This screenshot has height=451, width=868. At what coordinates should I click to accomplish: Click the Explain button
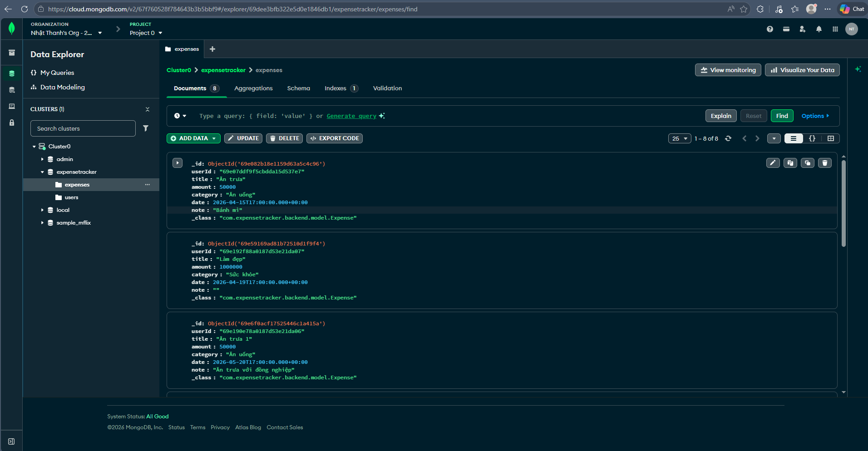pyautogui.click(x=721, y=116)
